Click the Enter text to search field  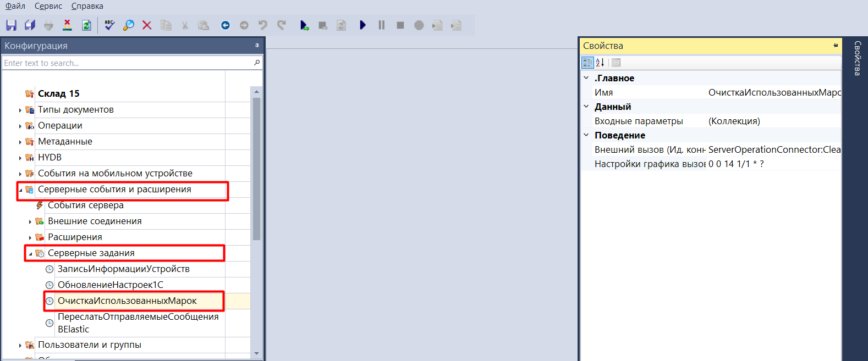point(127,63)
